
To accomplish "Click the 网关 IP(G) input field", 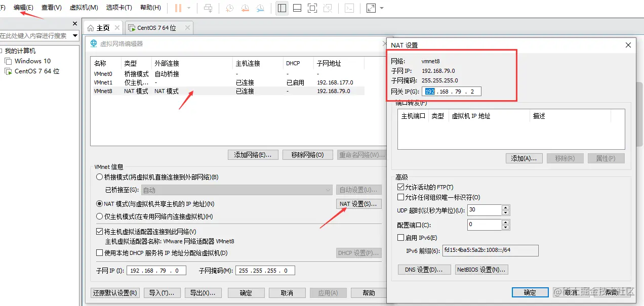I will tap(452, 92).
